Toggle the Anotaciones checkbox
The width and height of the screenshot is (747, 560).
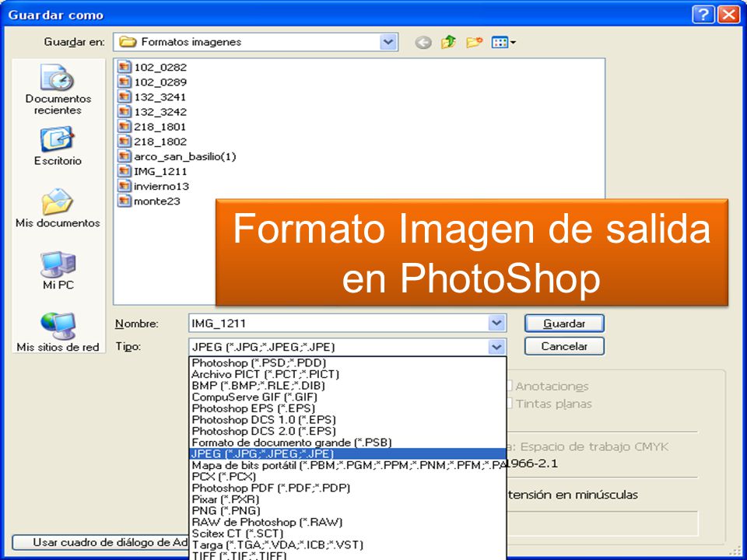click(x=508, y=386)
